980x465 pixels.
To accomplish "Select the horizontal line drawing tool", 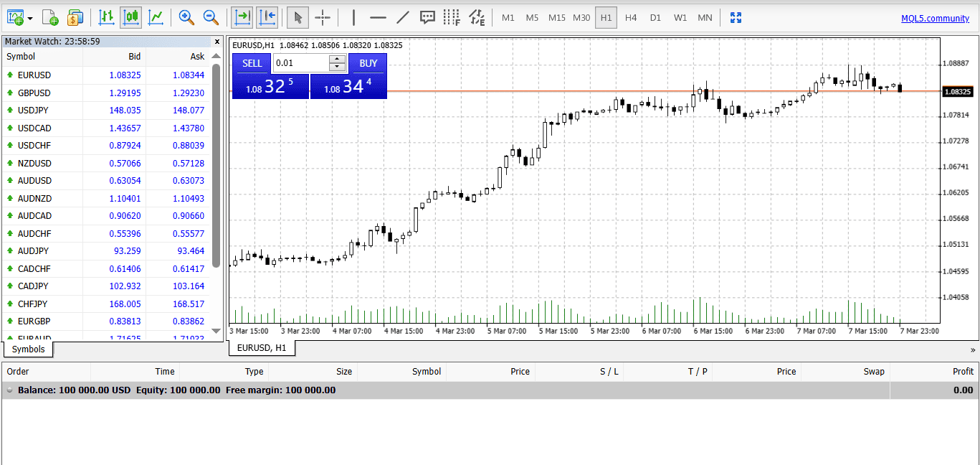I will click(x=378, y=17).
